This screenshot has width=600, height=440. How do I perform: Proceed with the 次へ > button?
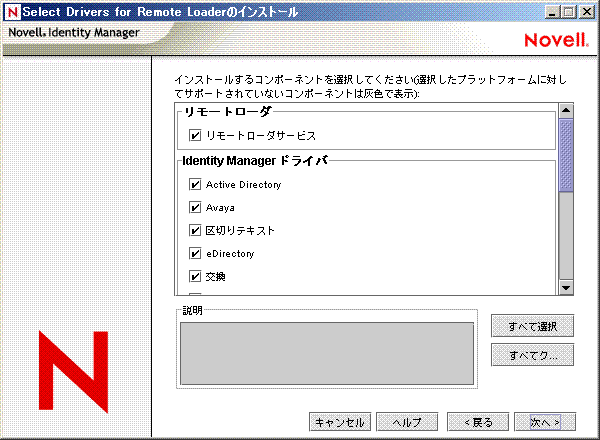tap(545, 422)
